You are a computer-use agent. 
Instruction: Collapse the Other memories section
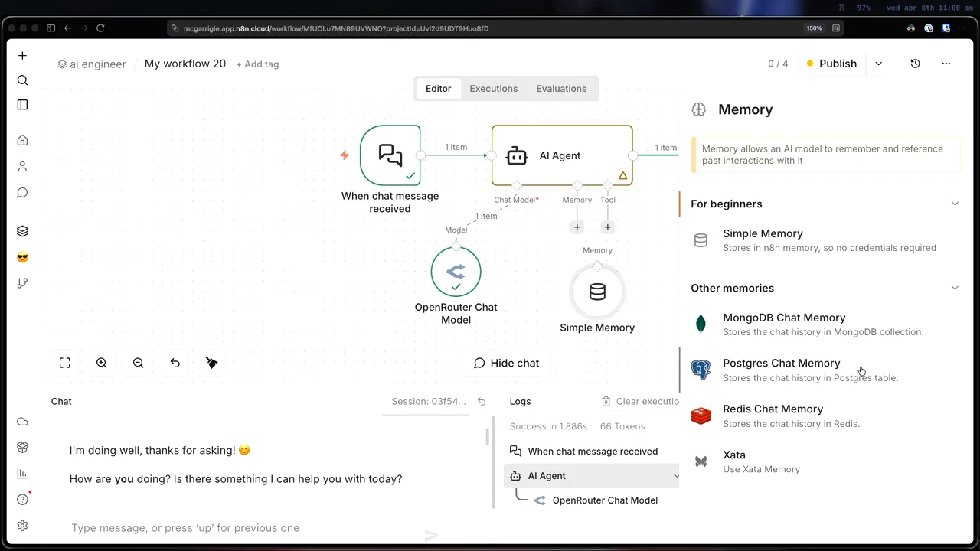click(x=955, y=288)
